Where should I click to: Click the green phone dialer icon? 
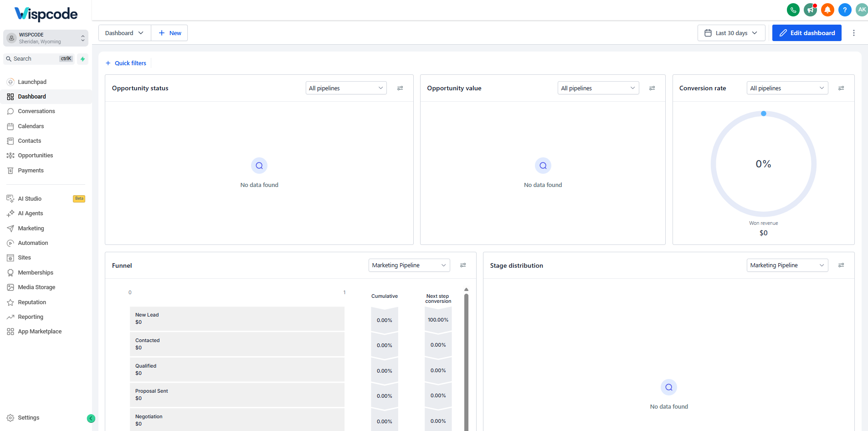click(793, 10)
